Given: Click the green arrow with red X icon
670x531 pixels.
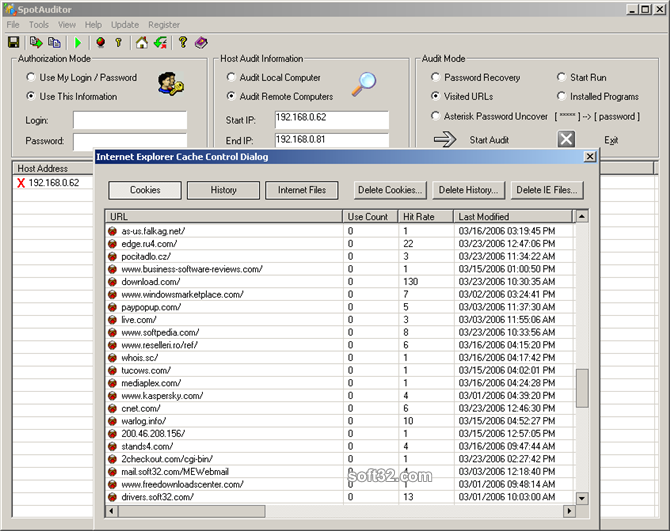Looking at the screenshot, I should point(161,42).
